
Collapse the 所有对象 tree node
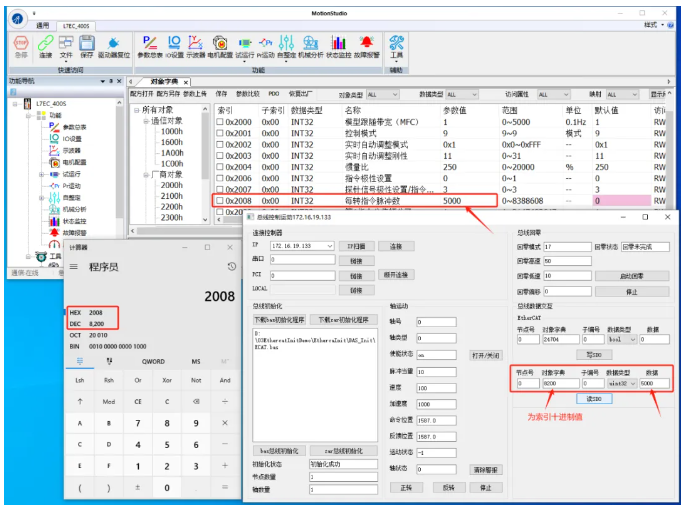tap(136, 110)
